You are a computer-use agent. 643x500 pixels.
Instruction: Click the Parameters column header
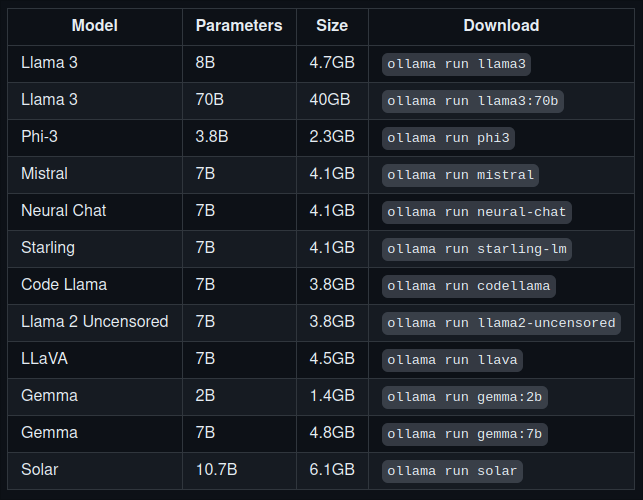click(x=239, y=26)
